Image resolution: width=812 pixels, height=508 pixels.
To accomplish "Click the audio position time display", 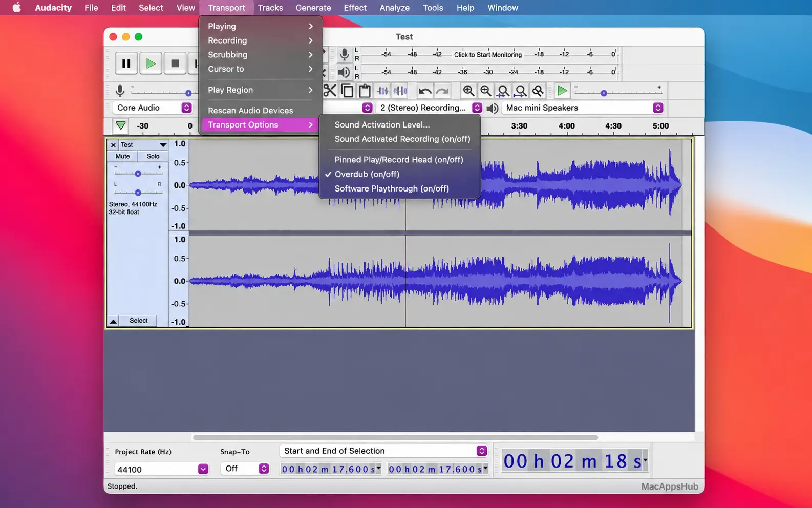I will (574, 461).
